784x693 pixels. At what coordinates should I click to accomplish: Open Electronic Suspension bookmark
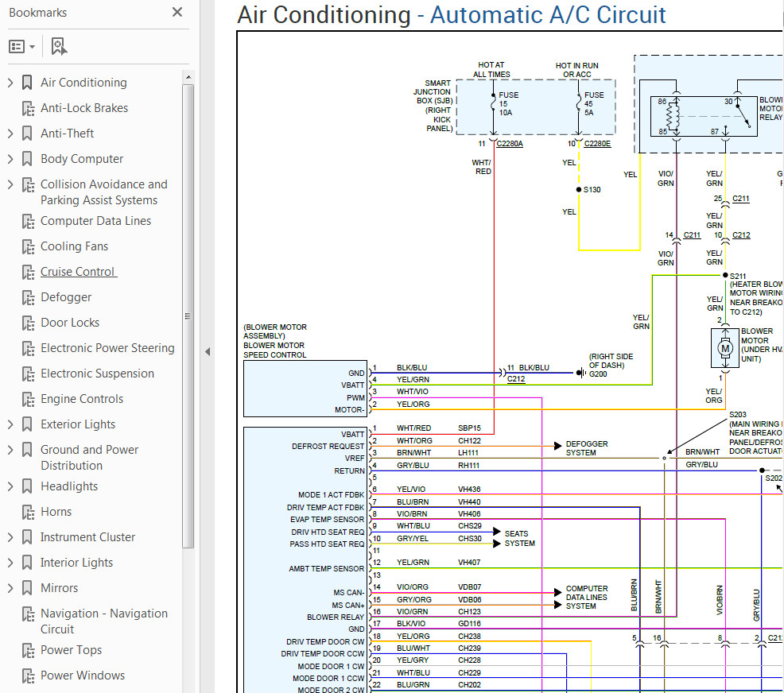[x=97, y=374]
